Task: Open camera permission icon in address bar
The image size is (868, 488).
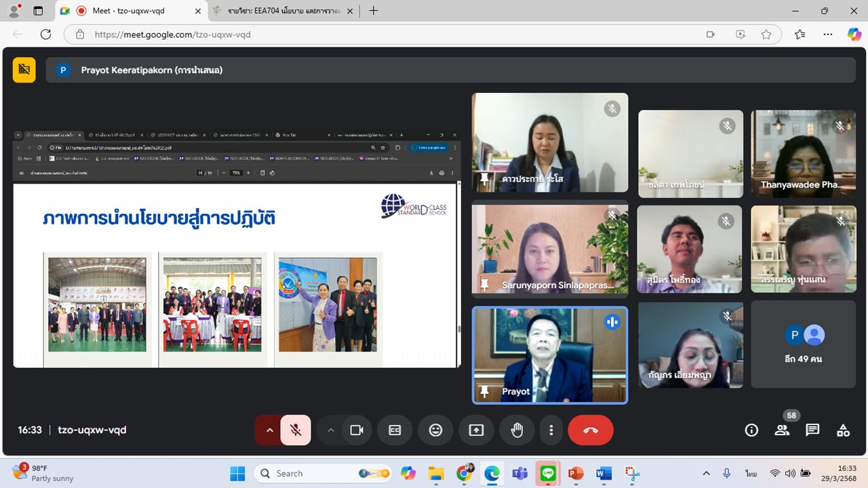Action: (711, 35)
